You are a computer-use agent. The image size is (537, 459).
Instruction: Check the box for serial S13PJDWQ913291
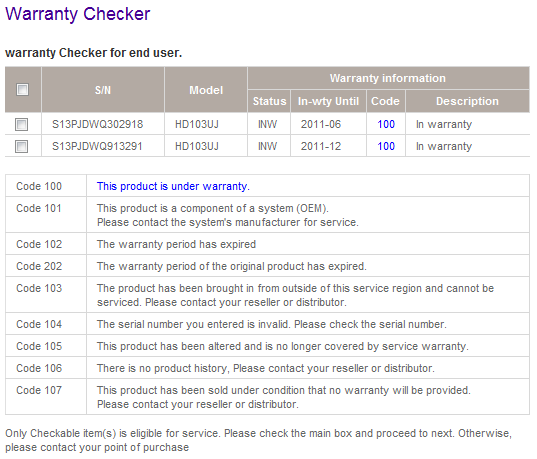click(21, 146)
